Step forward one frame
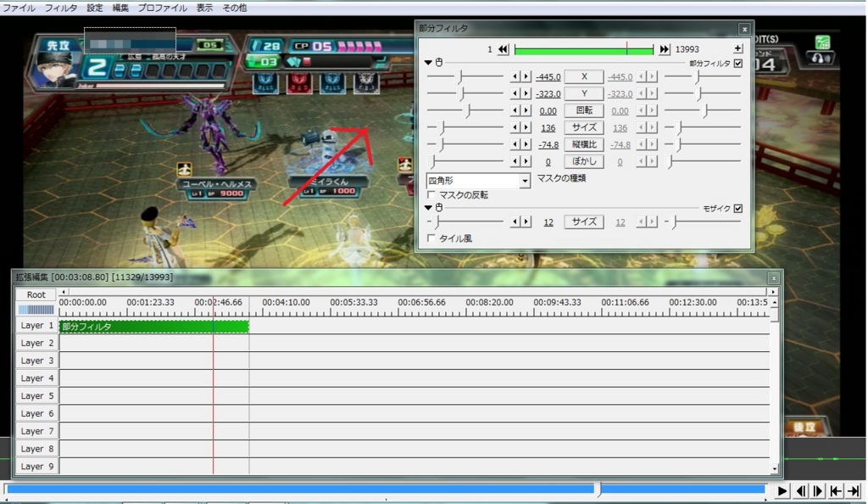868x504 pixels. pos(818,491)
